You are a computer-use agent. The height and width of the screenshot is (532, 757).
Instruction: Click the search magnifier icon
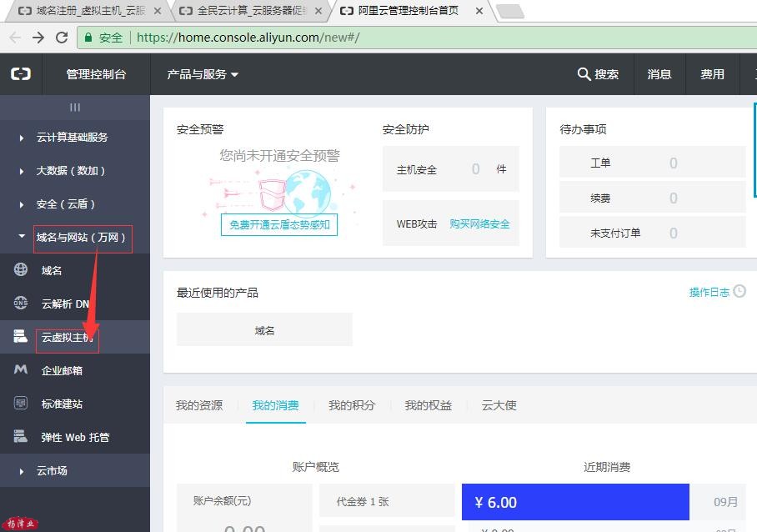[x=584, y=74]
